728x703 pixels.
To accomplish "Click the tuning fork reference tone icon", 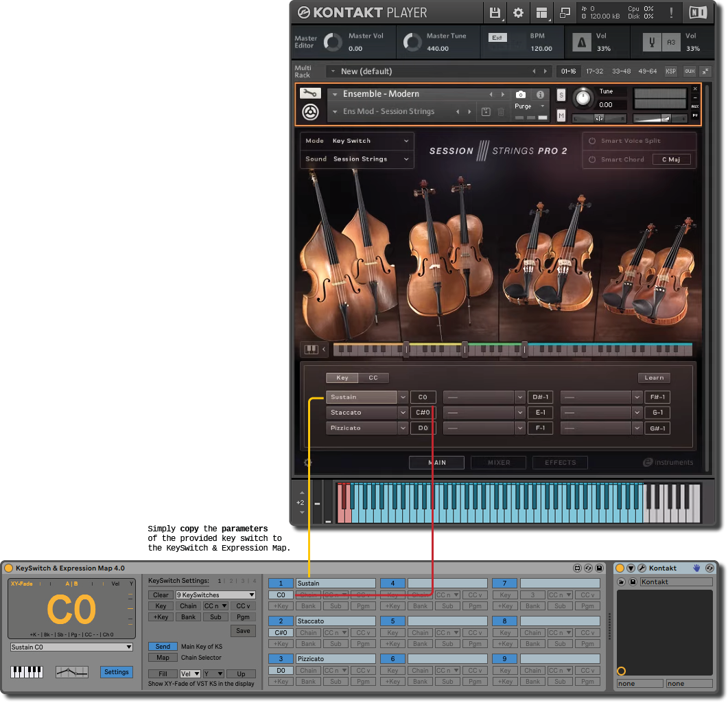I will pos(652,43).
